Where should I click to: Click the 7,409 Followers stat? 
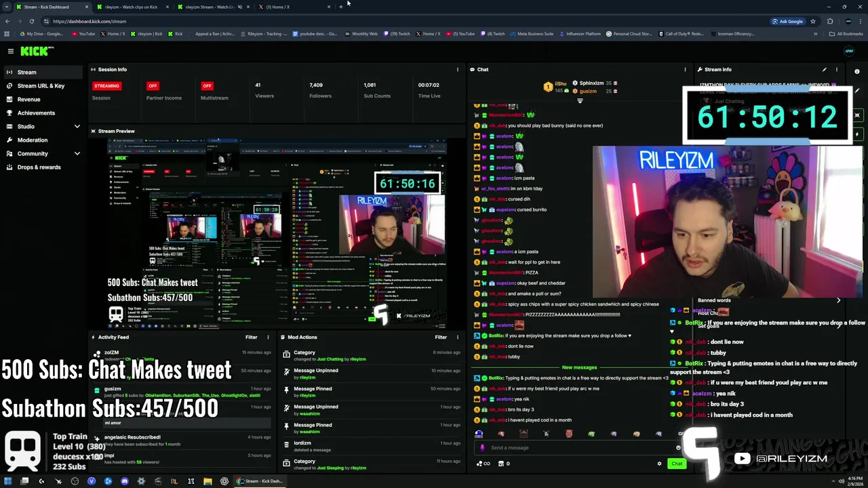pos(320,90)
